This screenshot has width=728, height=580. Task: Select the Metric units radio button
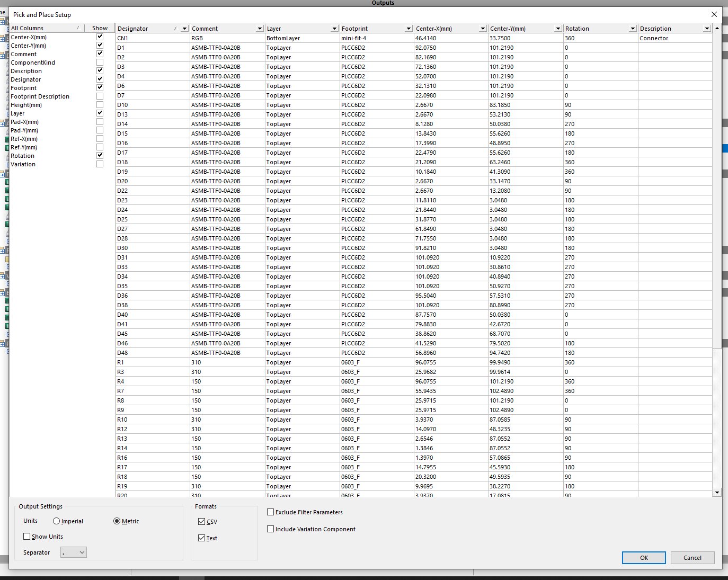pos(117,521)
